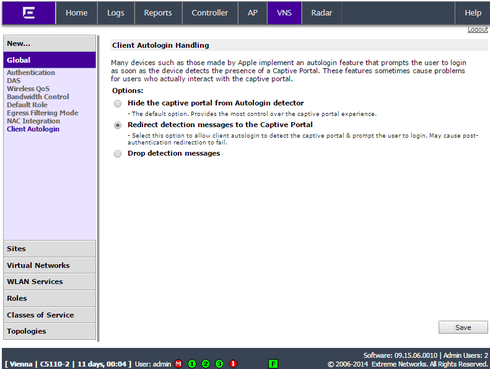Image resolution: width=490 pixels, height=369 pixels.
Task: Click the red diamond 1 status indicator
Action: pyautogui.click(x=233, y=364)
